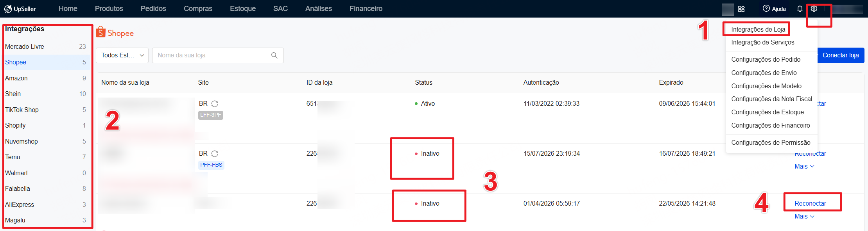This screenshot has width=868, height=231.
Task: Click Inativo status in 01/04/2026 row
Action: [427, 204]
